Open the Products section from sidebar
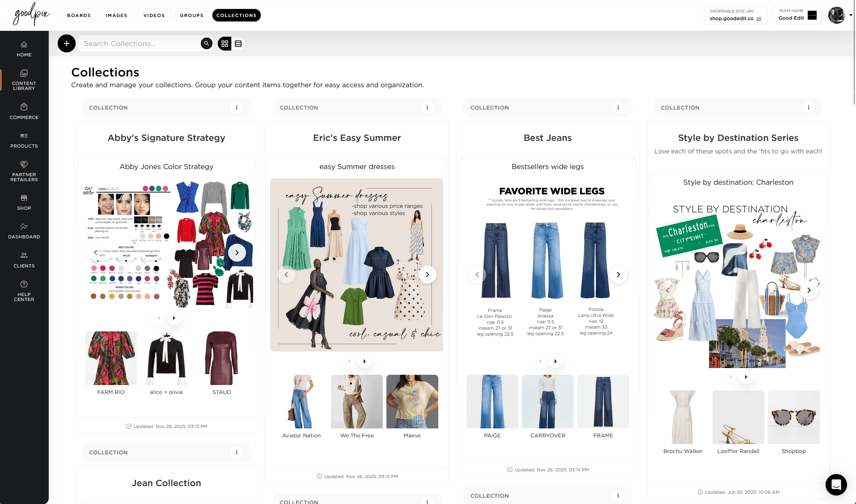The height and width of the screenshot is (504, 856). pos(24,140)
